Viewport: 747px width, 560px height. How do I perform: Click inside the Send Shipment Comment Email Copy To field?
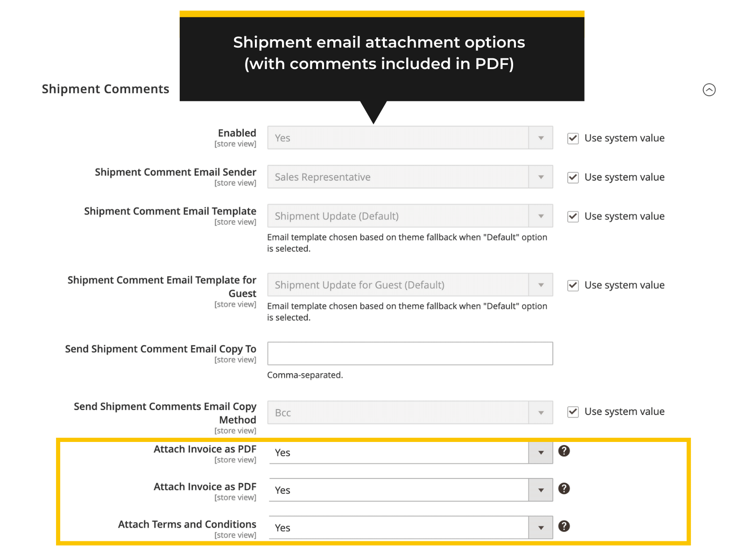pyautogui.click(x=409, y=353)
